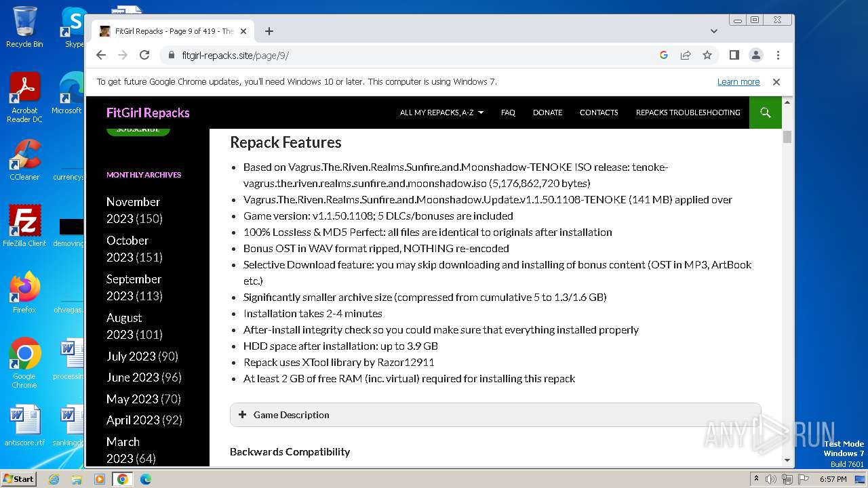Viewport: 868px width, 488px height.
Task: Click volume icon in system tray
Action: coord(771,479)
